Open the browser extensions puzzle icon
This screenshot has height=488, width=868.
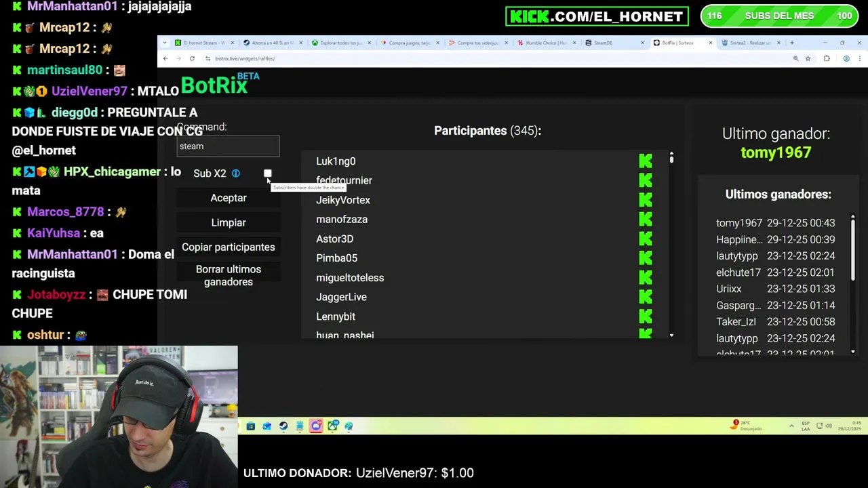pos(827,59)
